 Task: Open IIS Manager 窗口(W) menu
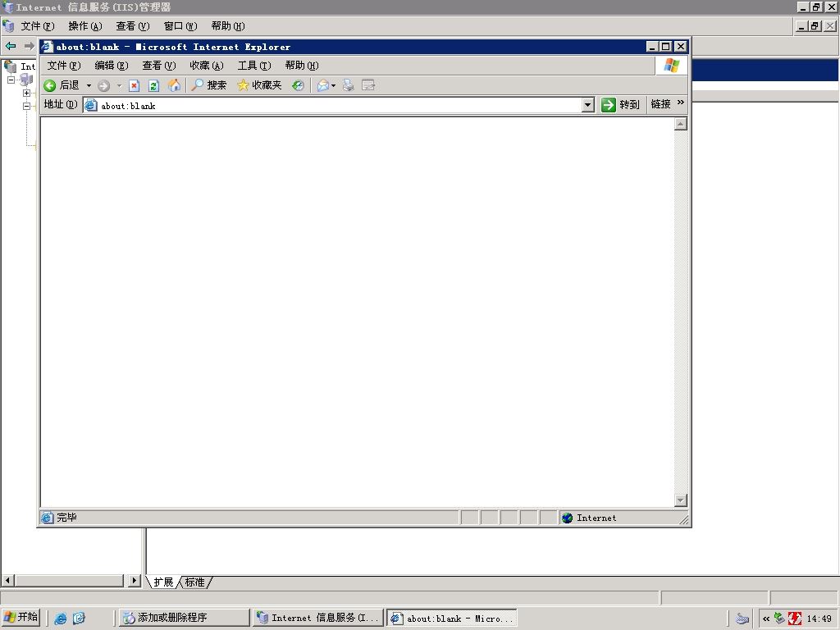(180, 26)
